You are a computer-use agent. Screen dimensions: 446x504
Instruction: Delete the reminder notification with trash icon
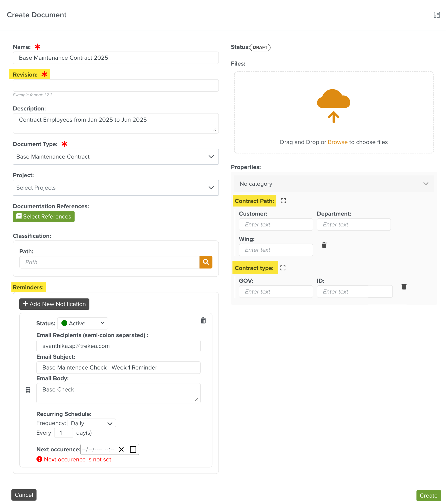[203, 321]
